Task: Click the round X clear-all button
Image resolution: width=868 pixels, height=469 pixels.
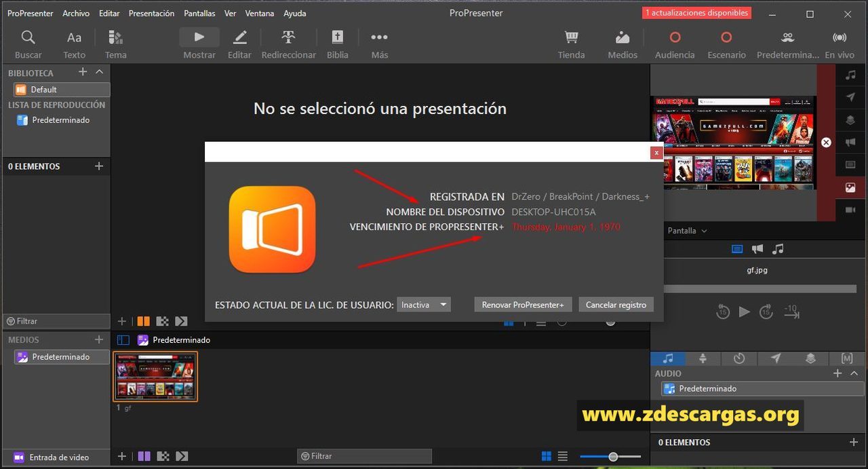Action: tap(826, 143)
